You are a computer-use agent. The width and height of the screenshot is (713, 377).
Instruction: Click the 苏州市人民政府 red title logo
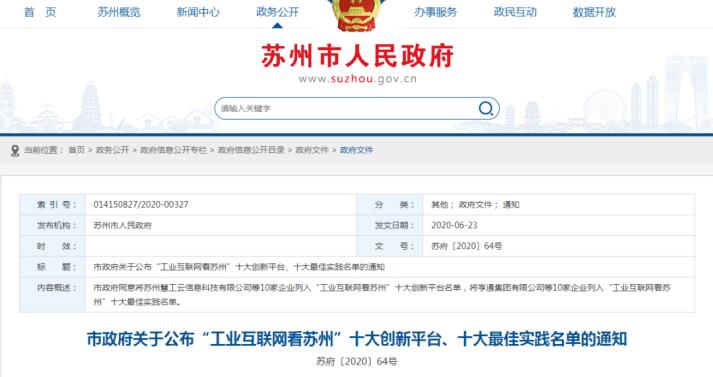coord(357,56)
